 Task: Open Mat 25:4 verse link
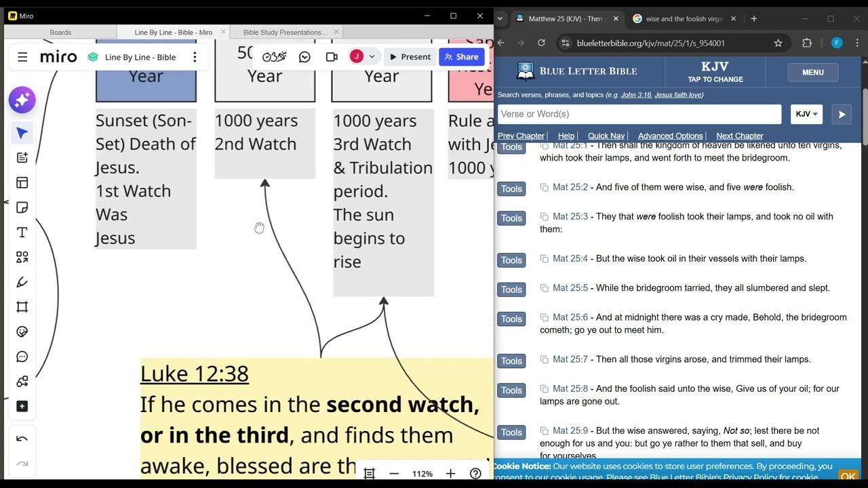570,259
